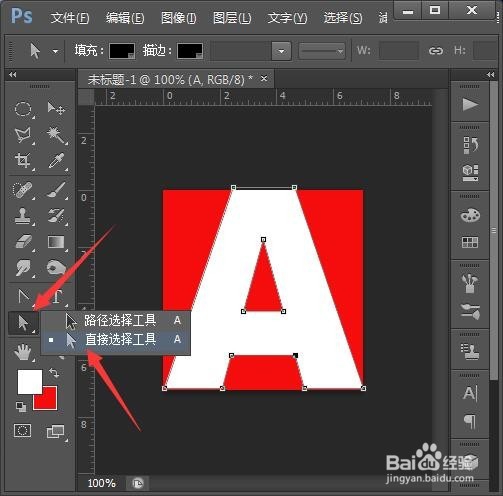Viewport: 503px width, 496px height.
Task: Select the Magic Wand tool
Action: click(55, 135)
